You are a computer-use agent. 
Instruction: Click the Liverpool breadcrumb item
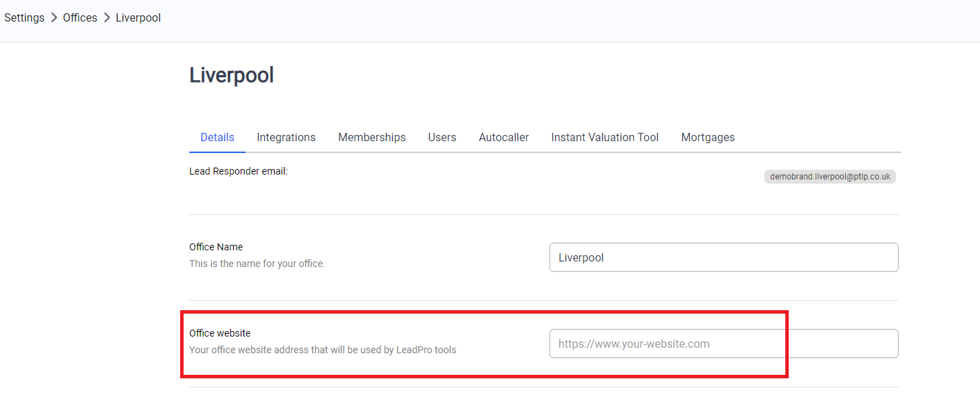(138, 18)
